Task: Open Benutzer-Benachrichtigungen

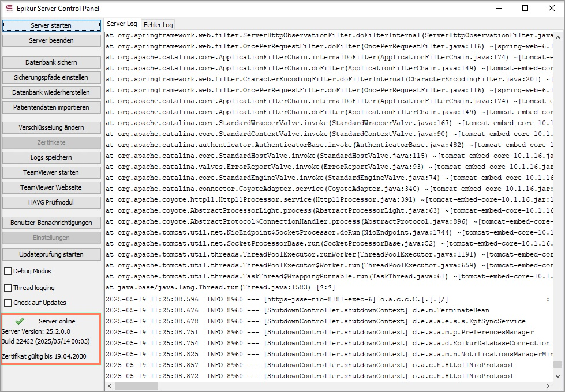Action: 51,223
